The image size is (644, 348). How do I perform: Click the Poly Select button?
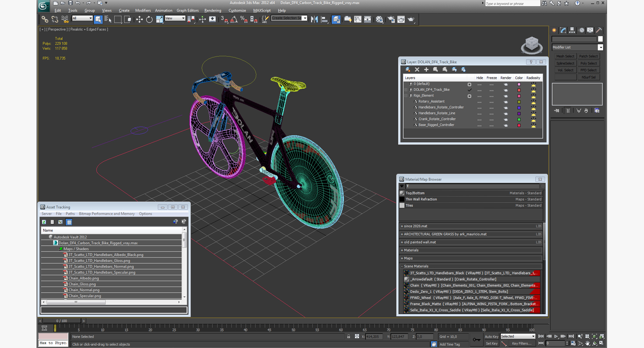pos(588,64)
